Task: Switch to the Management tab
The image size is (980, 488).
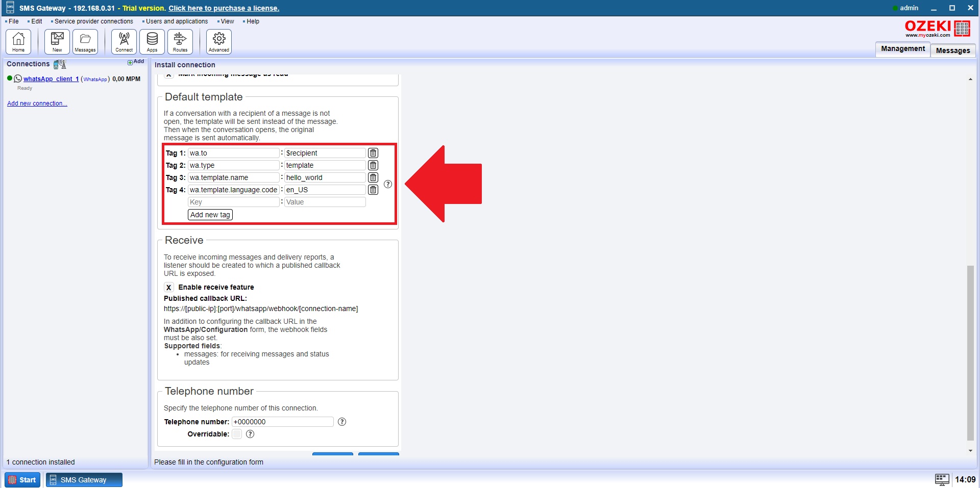Action: [x=903, y=49]
